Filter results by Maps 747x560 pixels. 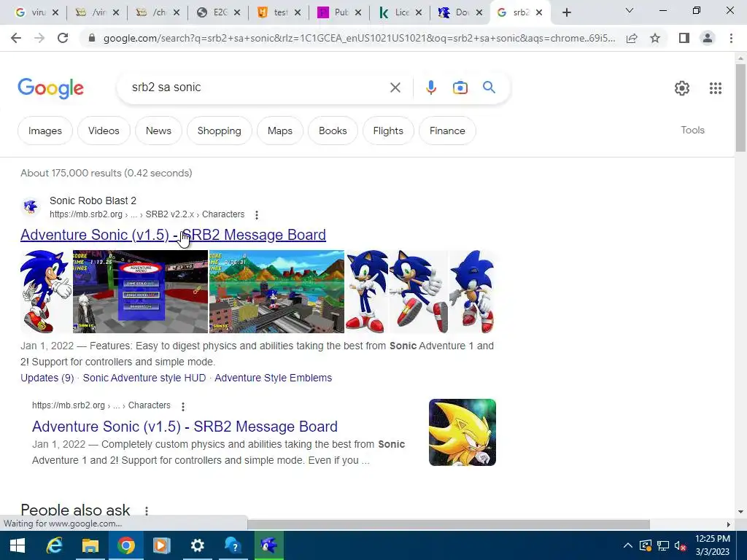pos(279,131)
